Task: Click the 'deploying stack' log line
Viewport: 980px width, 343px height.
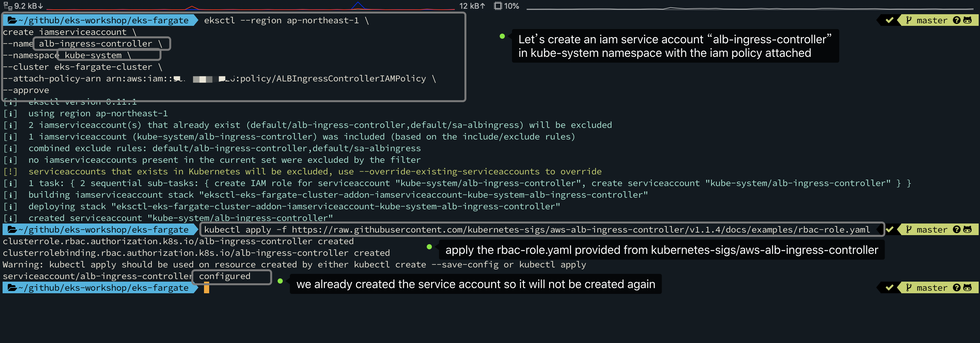Action: (281, 206)
